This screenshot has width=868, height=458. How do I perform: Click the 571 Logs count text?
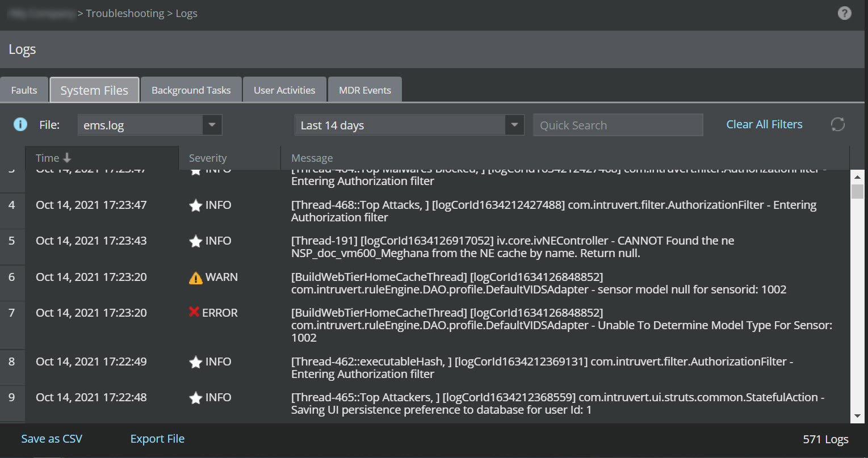coord(825,439)
